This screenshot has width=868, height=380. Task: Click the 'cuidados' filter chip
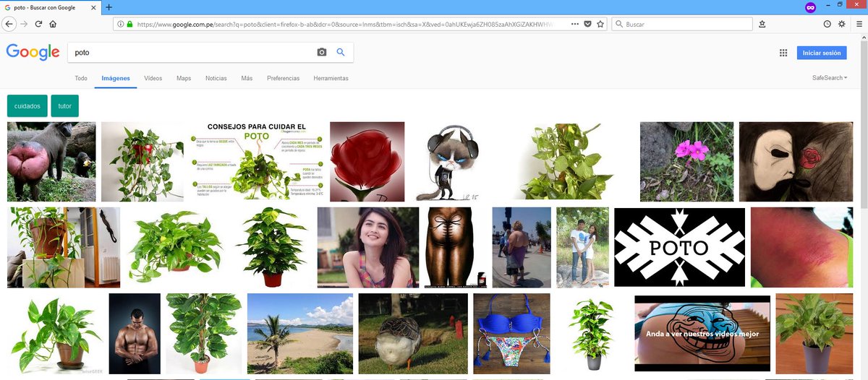(27, 105)
